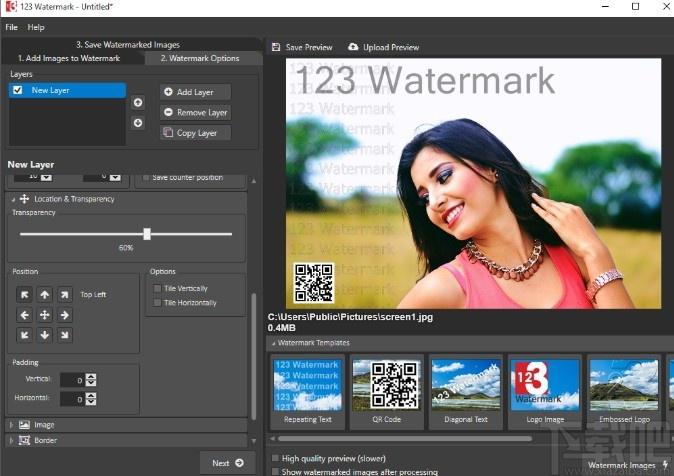Click the QR code in preview image

tap(313, 283)
